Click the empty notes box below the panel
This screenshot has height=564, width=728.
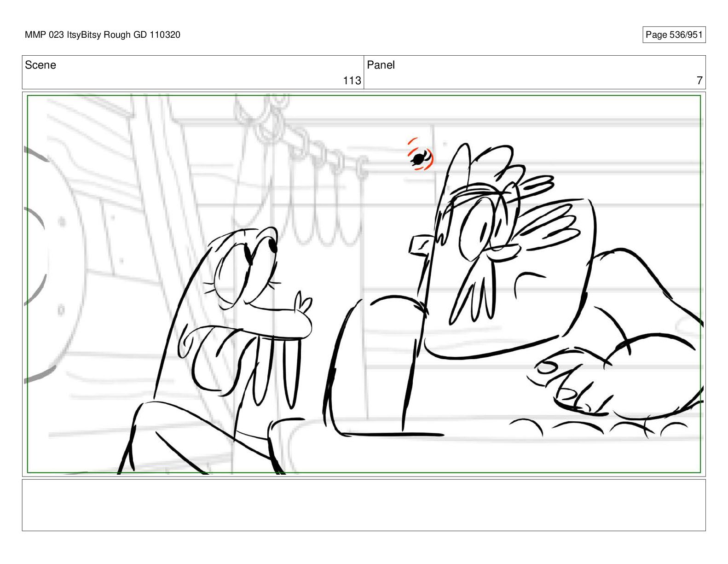click(364, 505)
